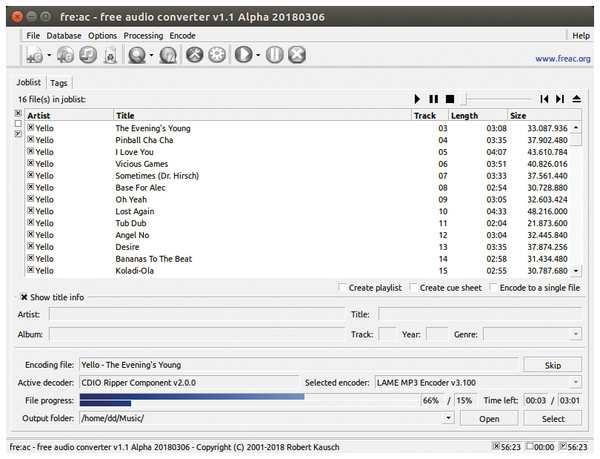Click the deselect all tracks icon
Screen dimensions: 600x459
pyautogui.click(x=18, y=124)
